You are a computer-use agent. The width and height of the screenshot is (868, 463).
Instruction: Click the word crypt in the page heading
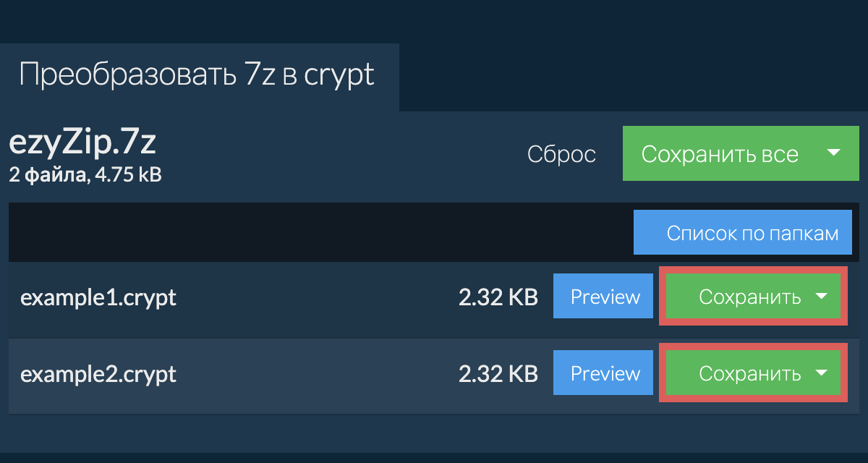[339, 75]
